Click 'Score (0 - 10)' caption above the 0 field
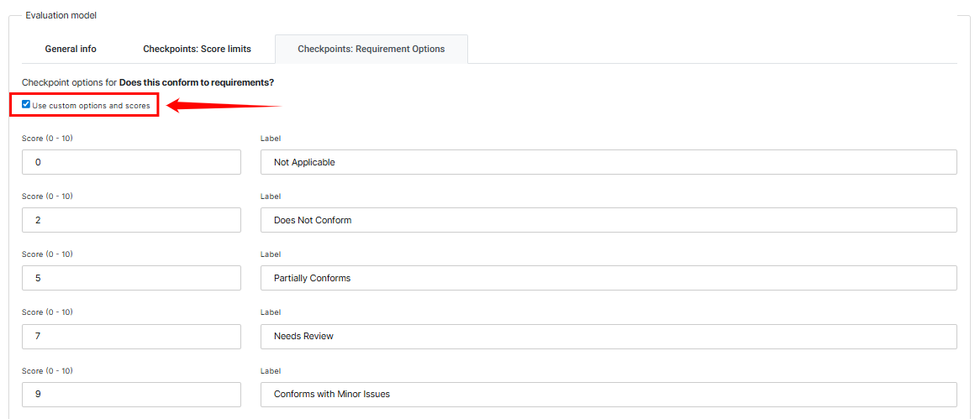This screenshot has height=419, width=980. pyautogui.click(x=47, y=138)
